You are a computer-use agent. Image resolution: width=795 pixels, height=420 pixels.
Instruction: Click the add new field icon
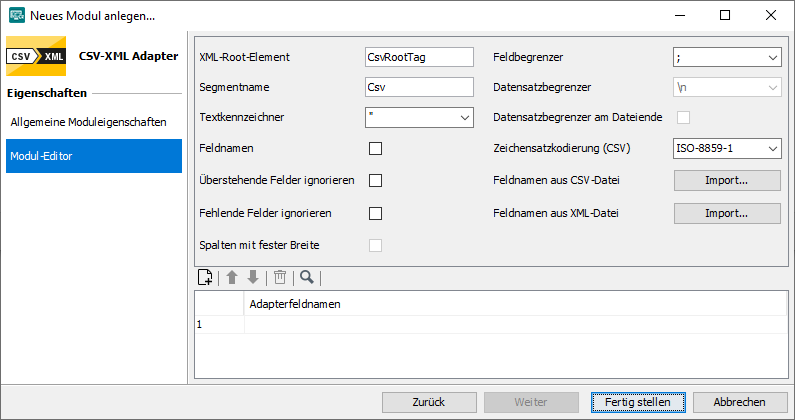[206, 278]
